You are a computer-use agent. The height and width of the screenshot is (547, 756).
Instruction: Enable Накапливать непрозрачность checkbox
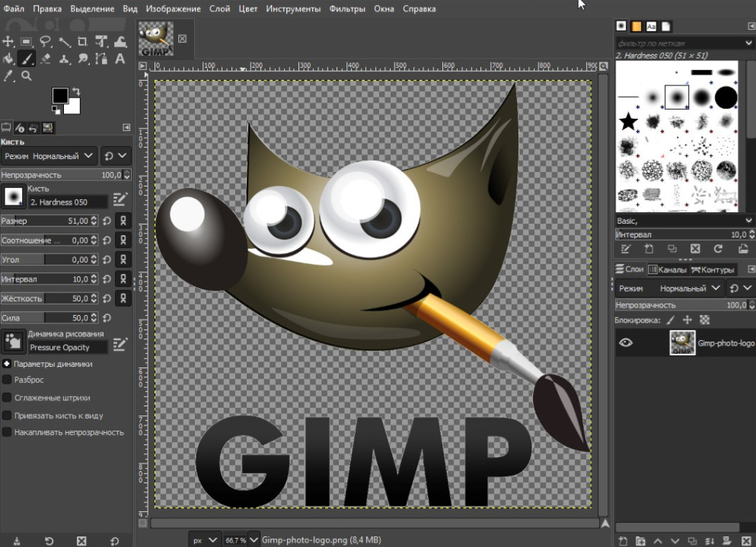click(x=7, y=432)
